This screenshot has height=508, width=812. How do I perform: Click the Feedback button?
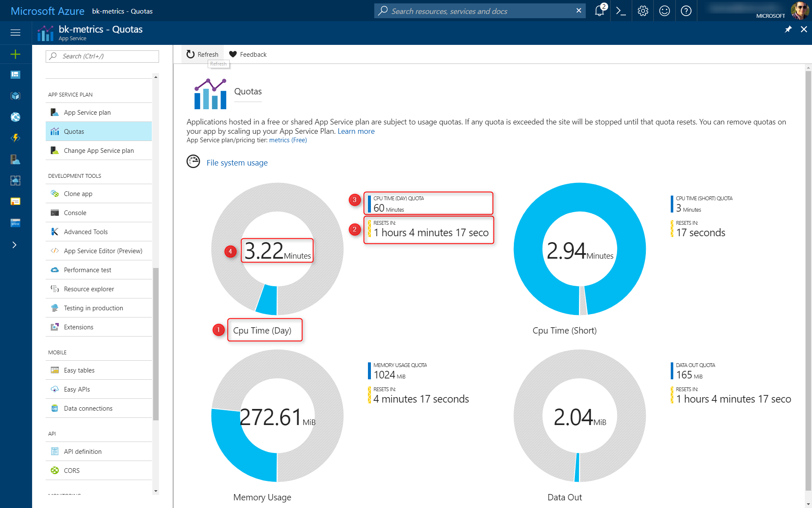pos(247,54)
